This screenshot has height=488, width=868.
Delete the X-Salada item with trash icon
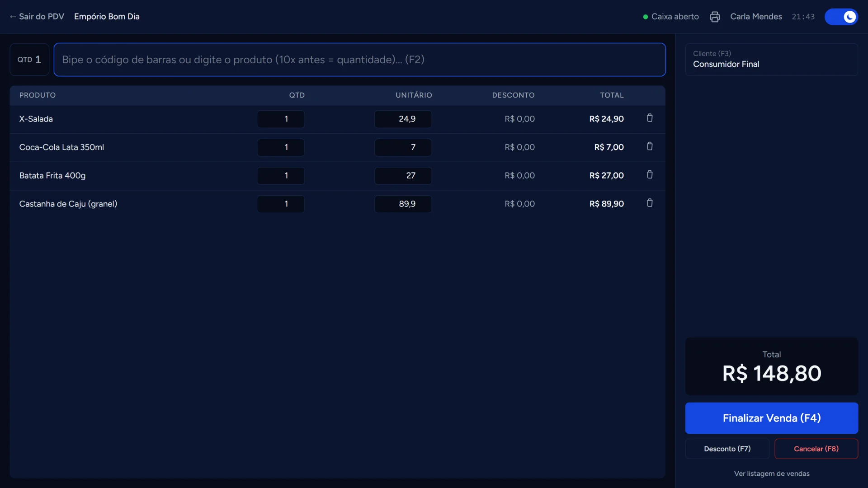point(650,118)
